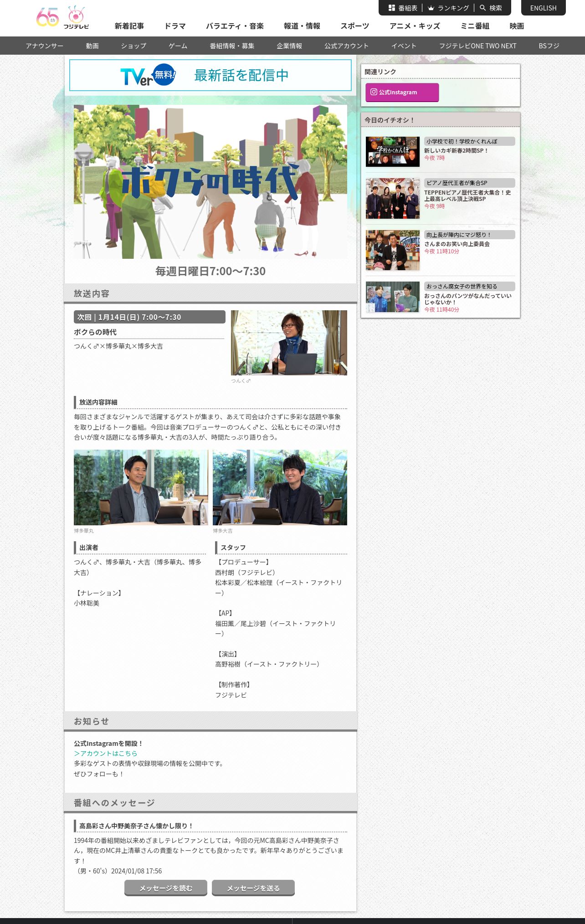
Task: Go to ゲーム page
Action: point(178,46)
